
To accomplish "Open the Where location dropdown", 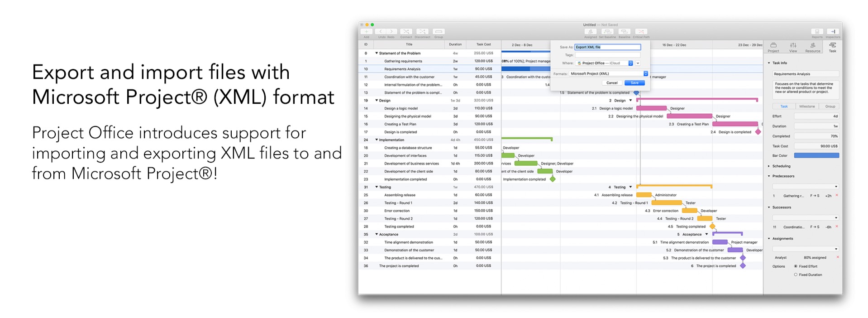I will click(x=604, y=63).
